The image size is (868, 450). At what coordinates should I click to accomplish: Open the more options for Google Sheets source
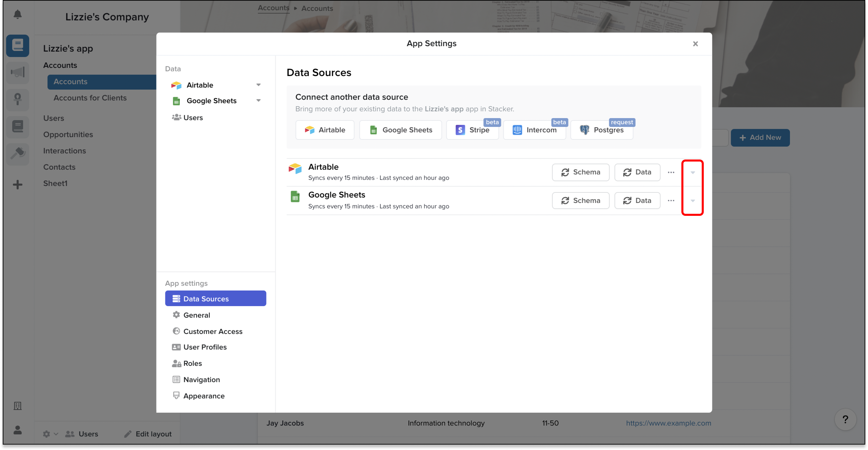point(671,200)
